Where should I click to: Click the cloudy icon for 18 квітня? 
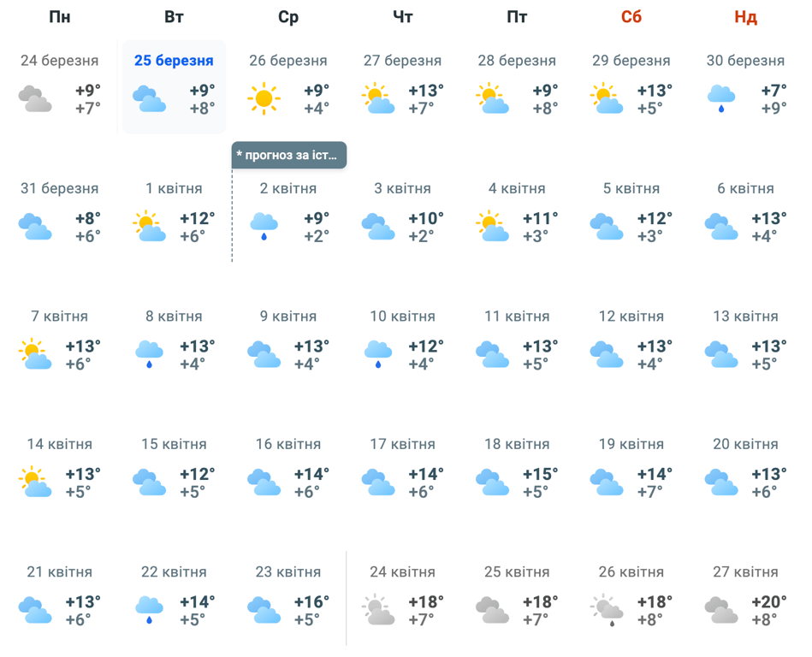point(492,482)
